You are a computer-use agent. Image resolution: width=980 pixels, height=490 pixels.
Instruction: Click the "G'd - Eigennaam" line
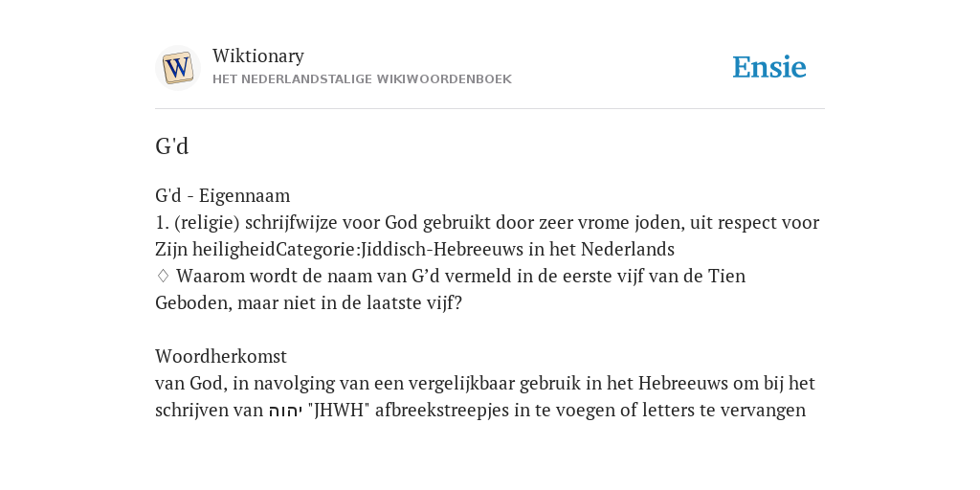(x=222, y=195)
